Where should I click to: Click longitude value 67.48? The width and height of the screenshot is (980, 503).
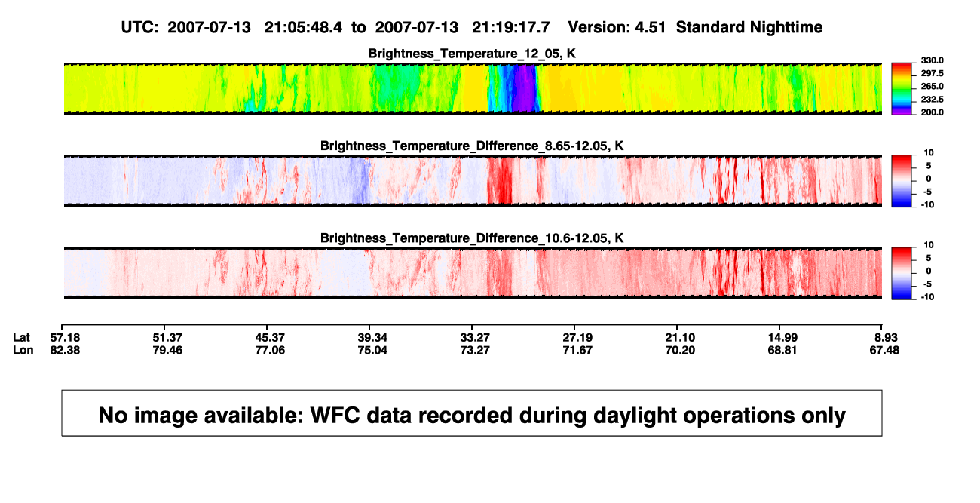pos(885,350)
